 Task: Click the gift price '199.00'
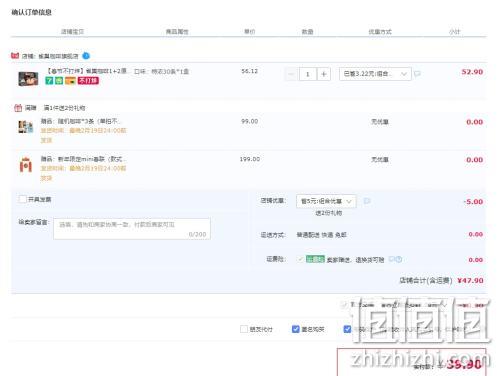(250, 159)
